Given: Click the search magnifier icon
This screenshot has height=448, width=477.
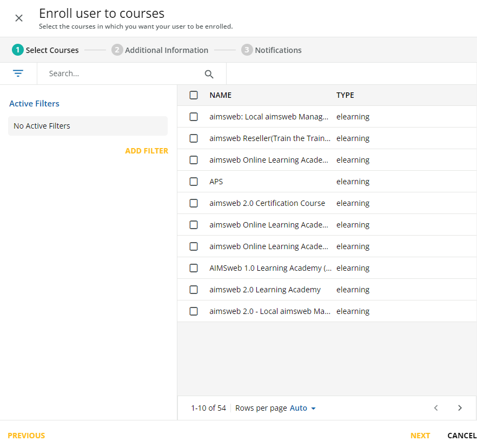Looking at the screenshot, I should (x=209, y=74).
